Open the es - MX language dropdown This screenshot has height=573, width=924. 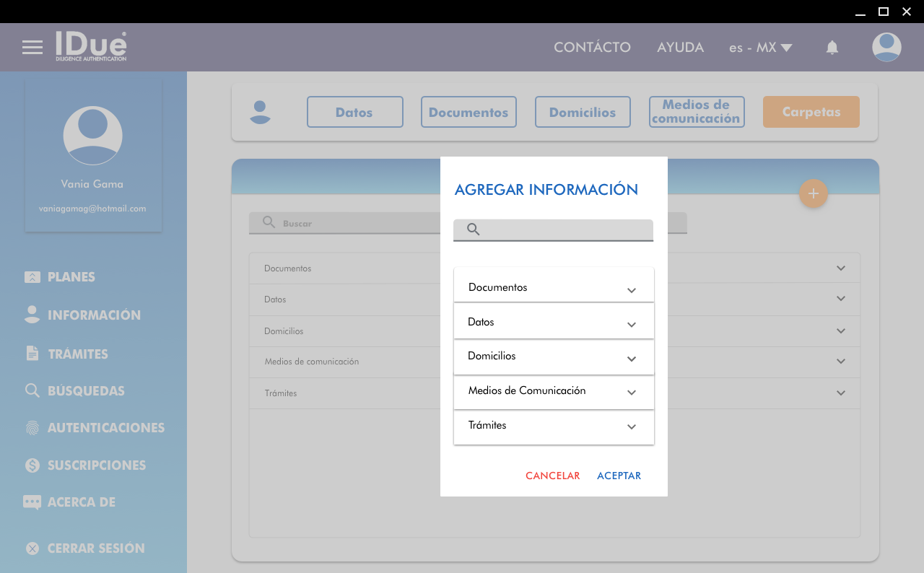[x=760, y=48]
